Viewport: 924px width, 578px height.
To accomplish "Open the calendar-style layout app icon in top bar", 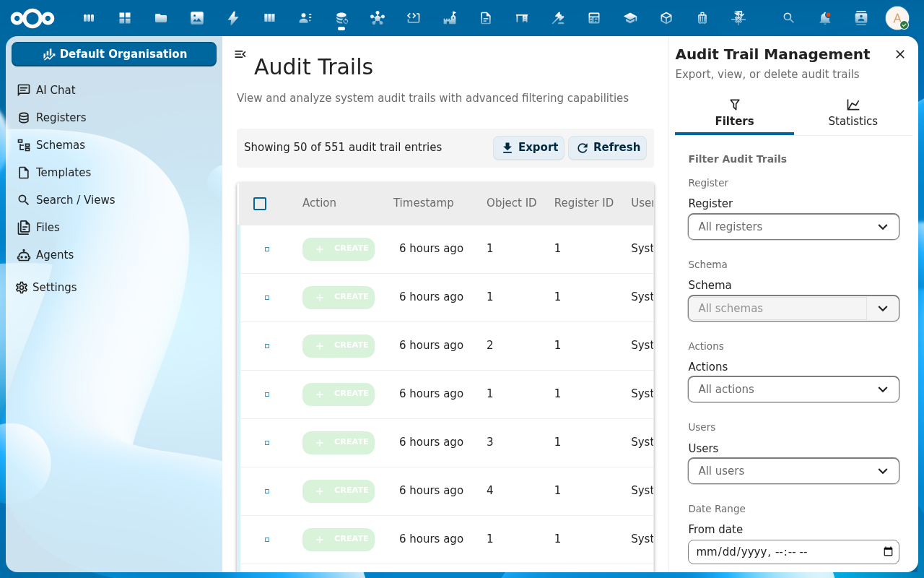I will (594, 18).
